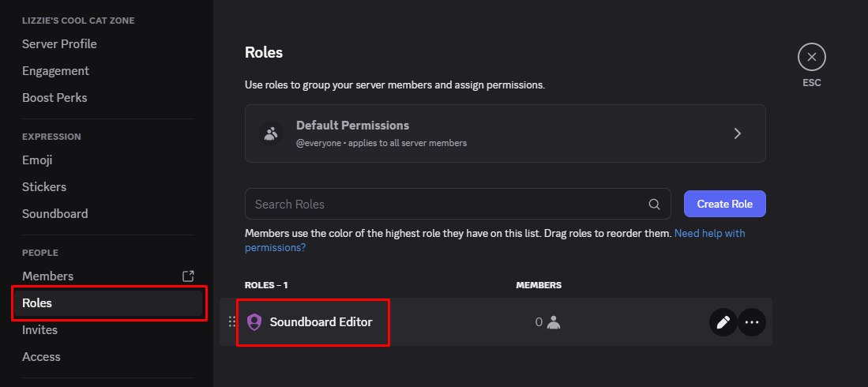Open Invites in the sidebar

[x=39, y=330]
